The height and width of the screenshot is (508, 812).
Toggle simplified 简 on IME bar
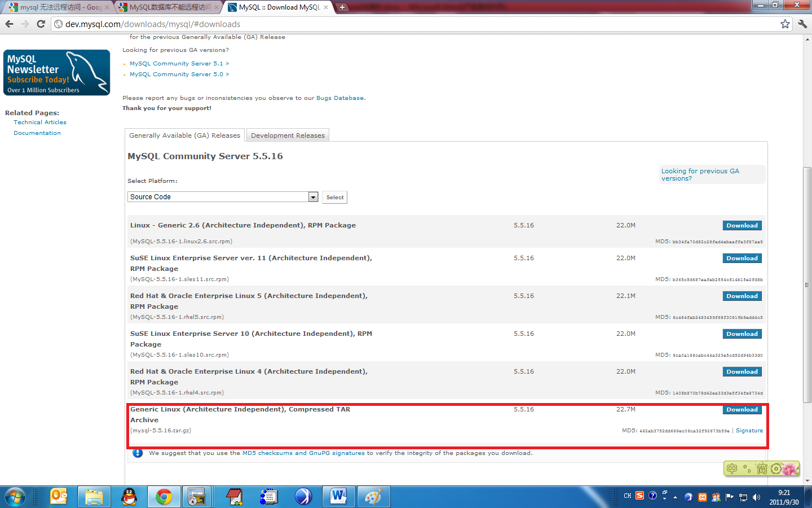tap(762, 468)
